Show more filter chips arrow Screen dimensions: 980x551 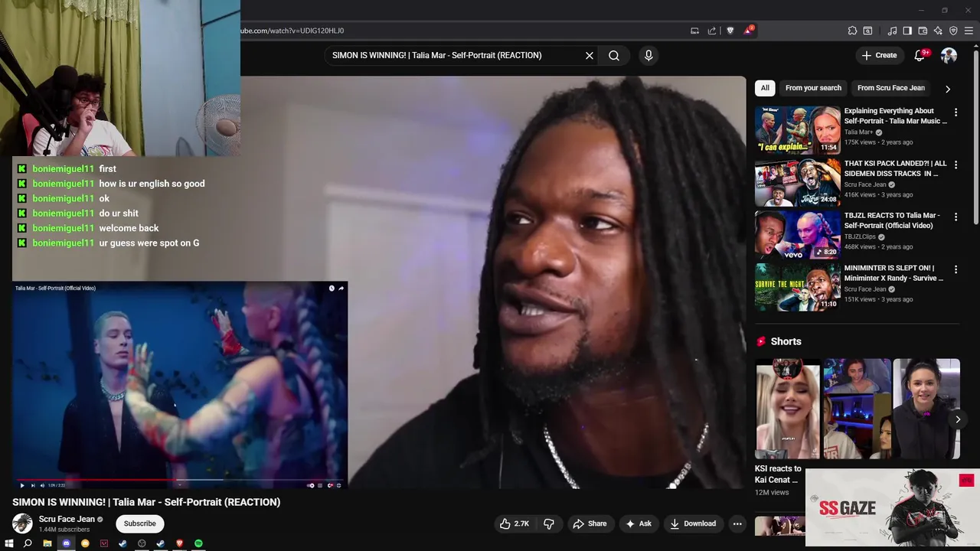click(x=948, y=89)
